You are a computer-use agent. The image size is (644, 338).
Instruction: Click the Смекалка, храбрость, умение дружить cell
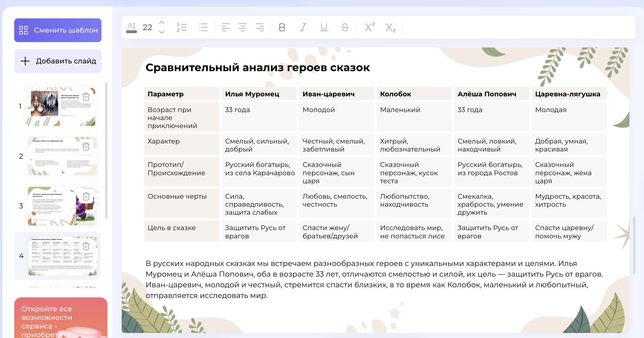pos(492,204)
